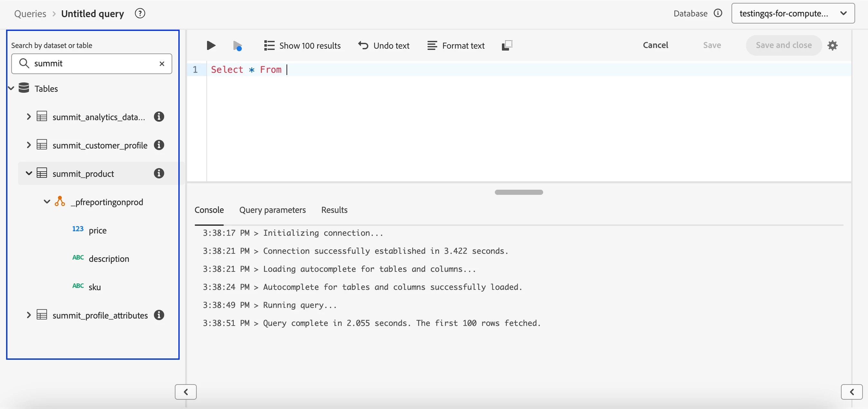Collapse the summit_product table node
Viewport: 868px width, 409px height.
(29, 173)
